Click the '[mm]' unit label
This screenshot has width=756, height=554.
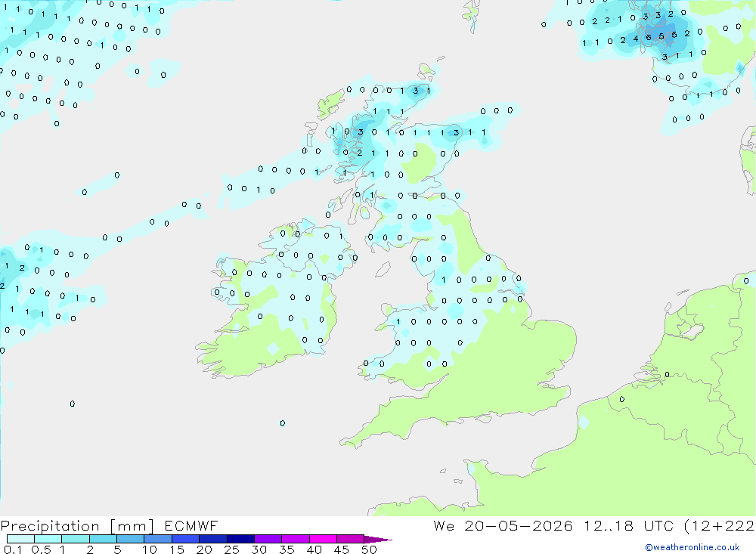tap(132, 526)
